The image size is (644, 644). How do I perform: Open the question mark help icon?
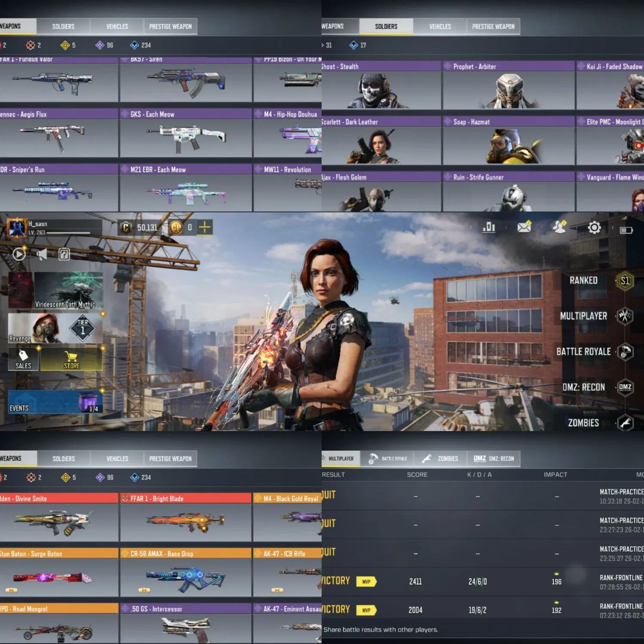64,254
